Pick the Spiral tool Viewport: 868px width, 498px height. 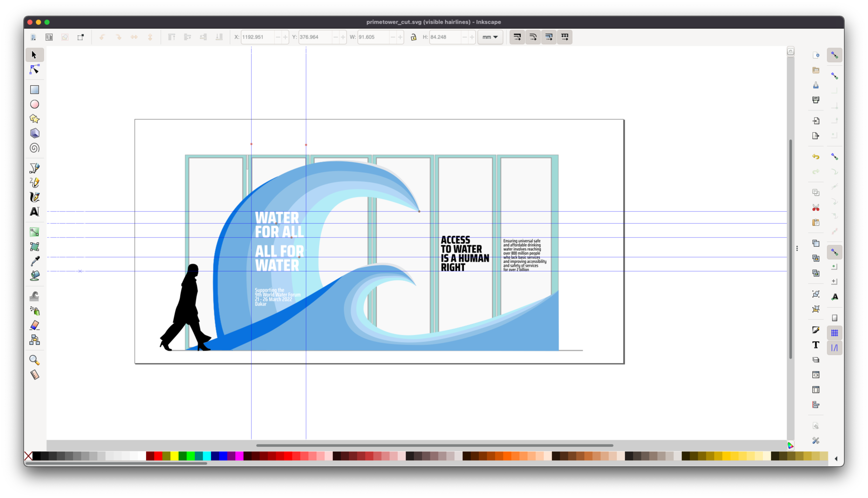click(x=35, y=148)
